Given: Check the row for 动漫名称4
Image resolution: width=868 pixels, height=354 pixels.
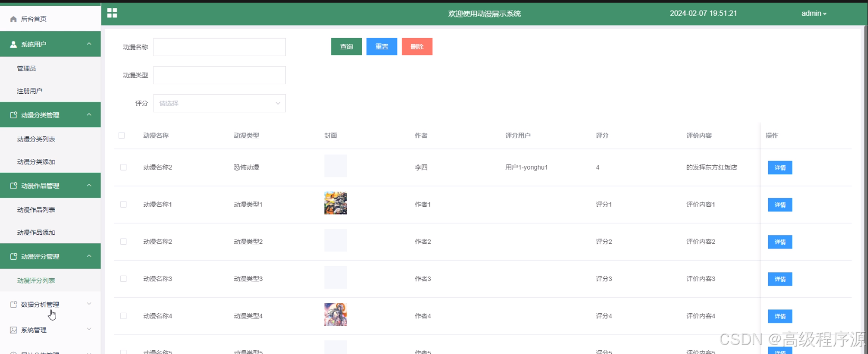Looking at the screenshot, I should 123,316.
